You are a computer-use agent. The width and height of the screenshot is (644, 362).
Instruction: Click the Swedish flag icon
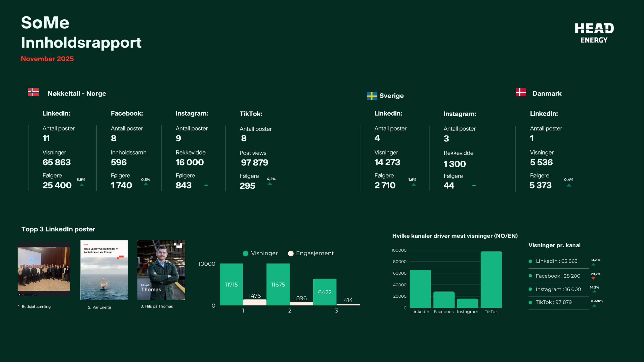point(372,96)
